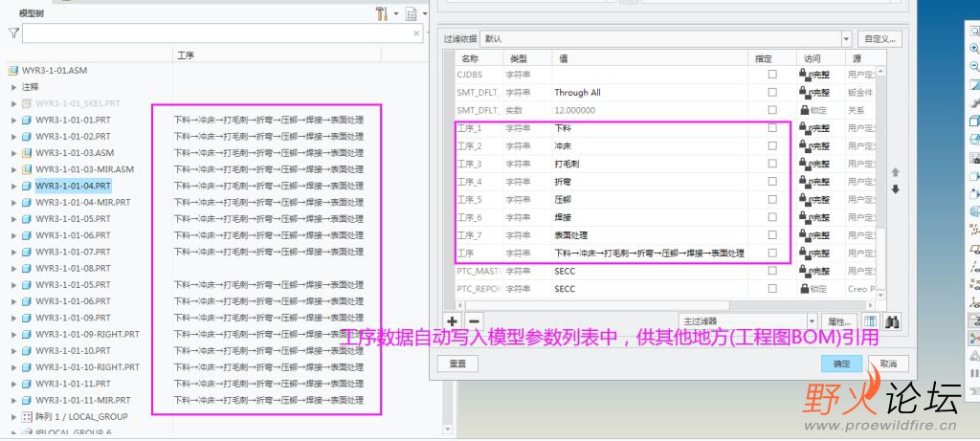Select WYR3-1-01-09-RIGHT.PRT in the model tree

click(87, 334)
